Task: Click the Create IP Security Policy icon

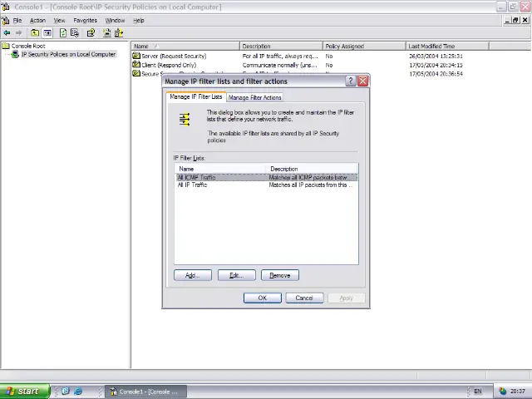Action: (x=106, y=33)
